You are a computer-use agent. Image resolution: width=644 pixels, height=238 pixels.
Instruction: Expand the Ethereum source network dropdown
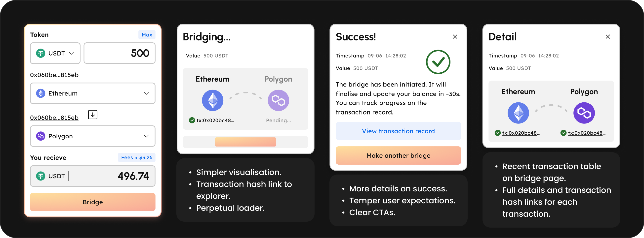(92, 93)
